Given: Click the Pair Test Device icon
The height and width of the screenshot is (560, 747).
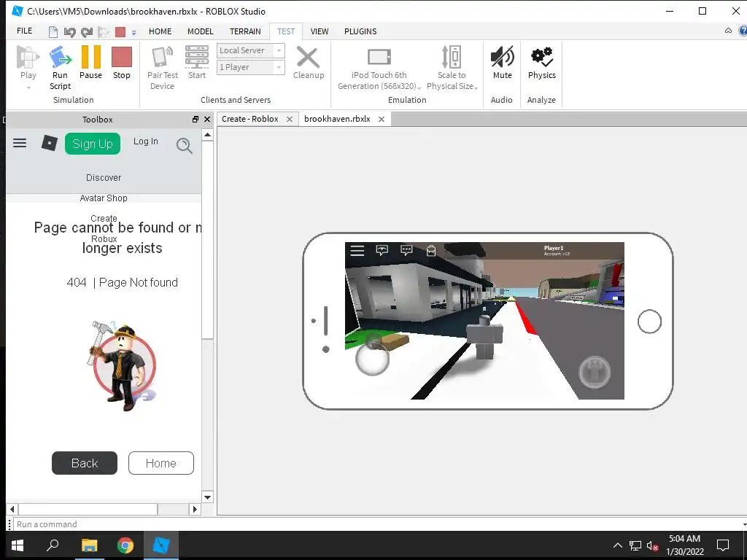Looking at the screenshot, I should coord(162,57).
